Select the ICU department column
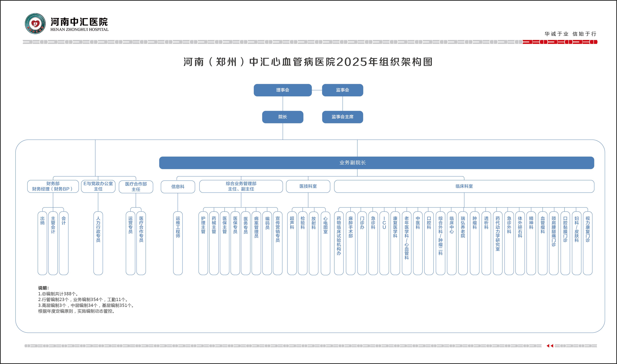 (x=384, y=243)
